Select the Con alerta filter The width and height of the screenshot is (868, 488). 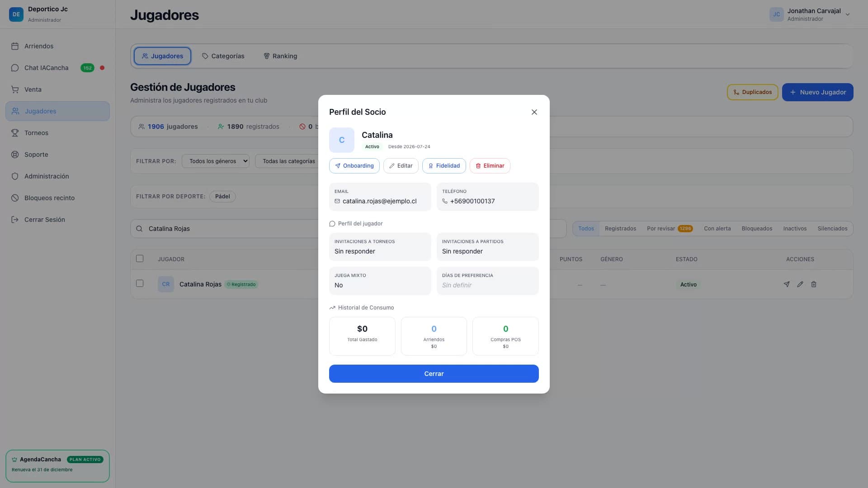(x=717, y=229)
